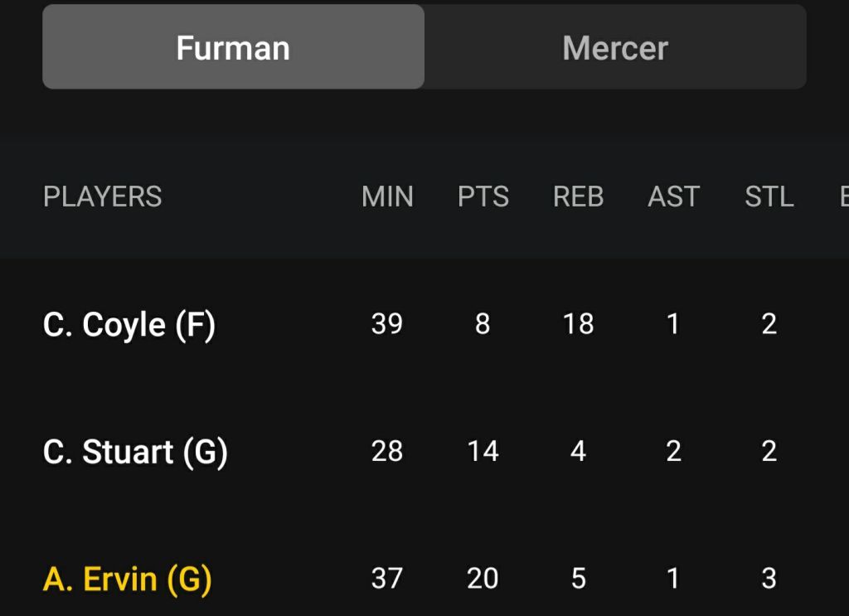The image size is (849, 616).
Task: Click Coyle's 39 minutes value
Action: 387,323
